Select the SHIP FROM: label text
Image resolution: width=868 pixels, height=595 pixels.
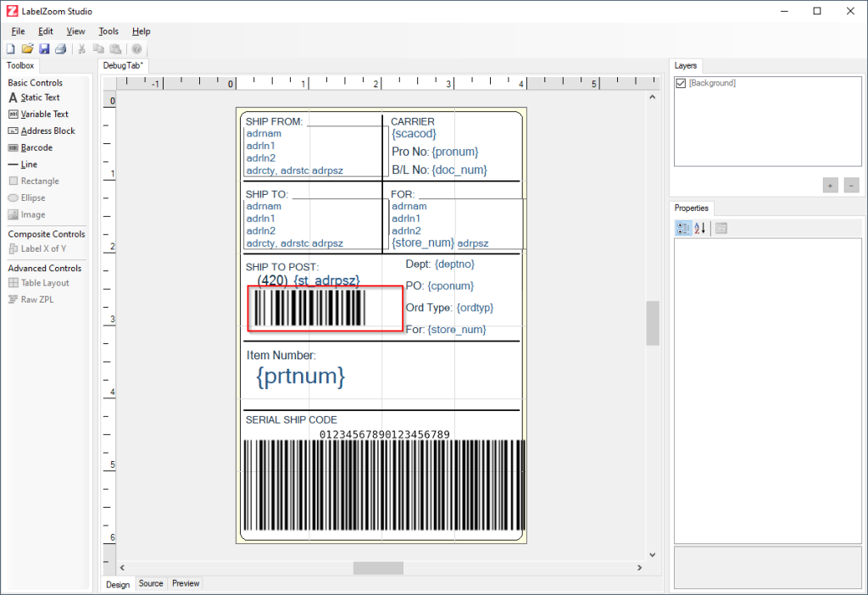tap(274, 122)
